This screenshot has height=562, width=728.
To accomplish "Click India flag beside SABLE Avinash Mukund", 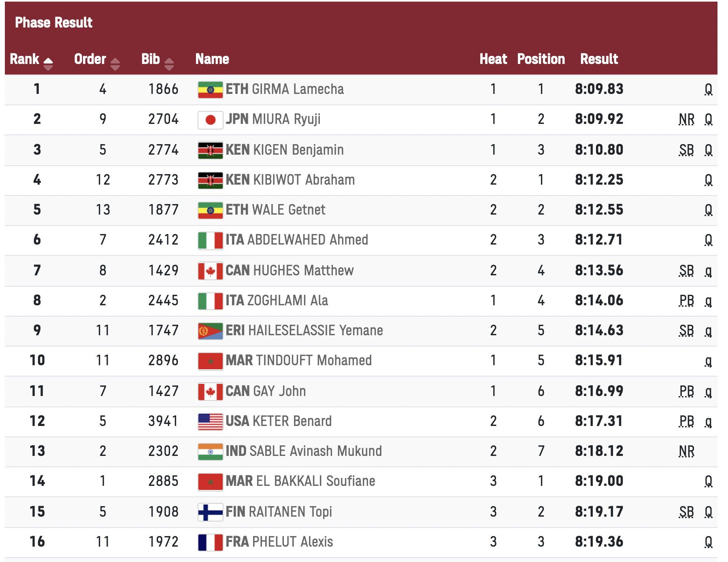I will 210,451.
